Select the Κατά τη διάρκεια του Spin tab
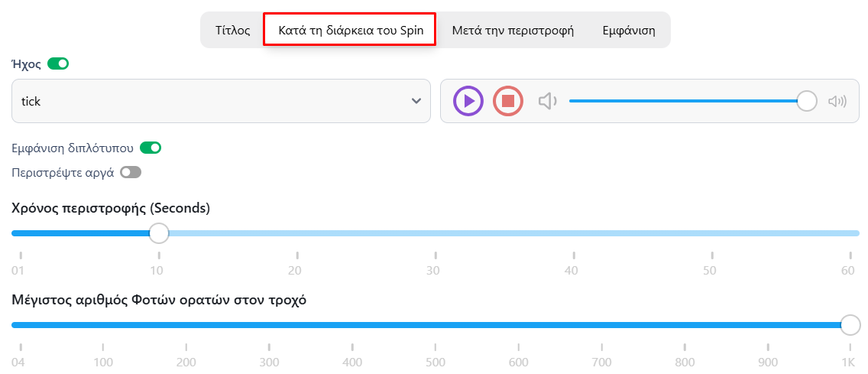 [x=350, y=31]
